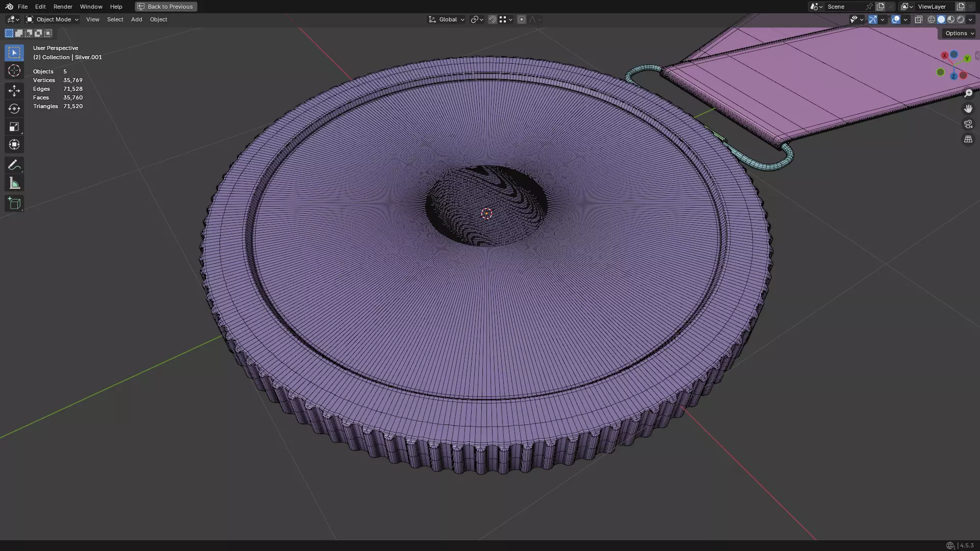Viewport: 980px width, 551px height.
Task: Open the Object Mode dropdown
Action: pos(53,19)
